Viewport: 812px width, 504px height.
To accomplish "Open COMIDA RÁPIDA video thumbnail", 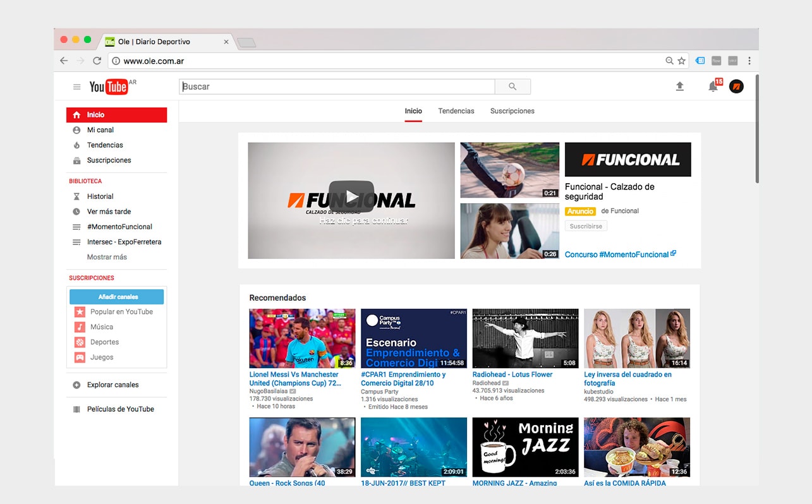I will pos(637,447).
